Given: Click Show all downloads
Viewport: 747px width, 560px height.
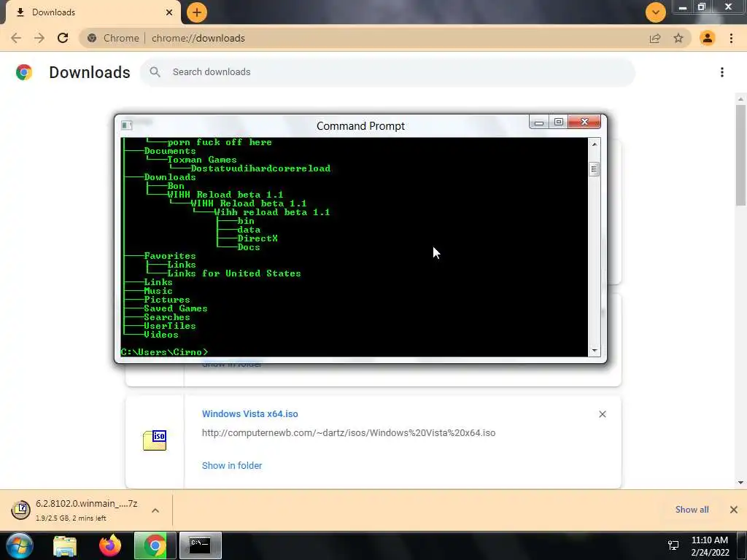Looking at the screenshot, I should pos(692,510).
